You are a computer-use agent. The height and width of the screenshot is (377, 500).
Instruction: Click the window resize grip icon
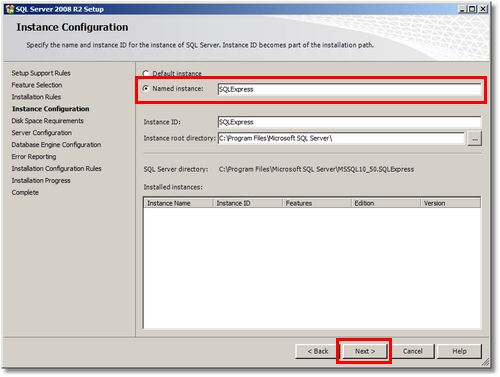485,362
